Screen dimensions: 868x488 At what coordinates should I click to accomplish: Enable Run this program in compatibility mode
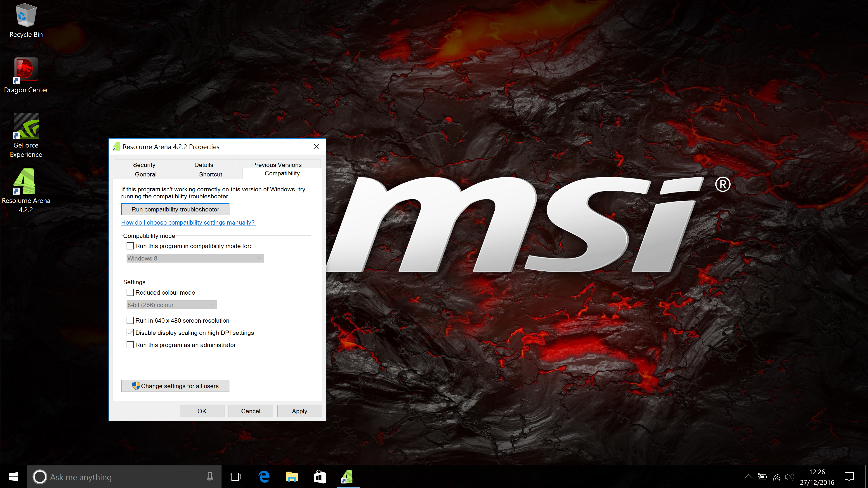[130, 246]
